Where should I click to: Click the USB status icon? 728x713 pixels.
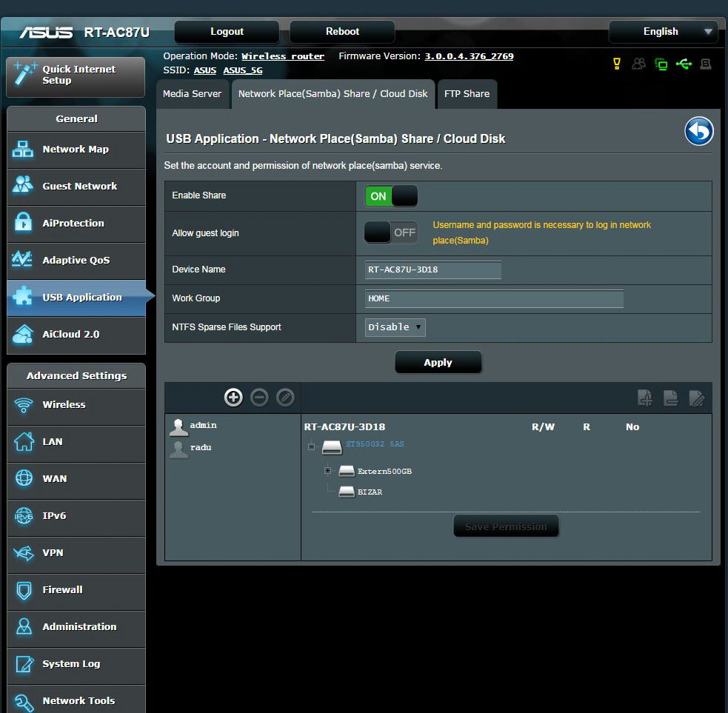pos(684,64)
